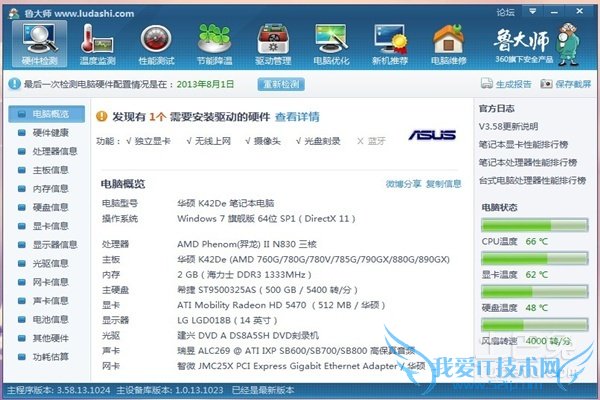Click LG LGD018B monitor text
The image size is (600, 400).
tap(227, 320)
